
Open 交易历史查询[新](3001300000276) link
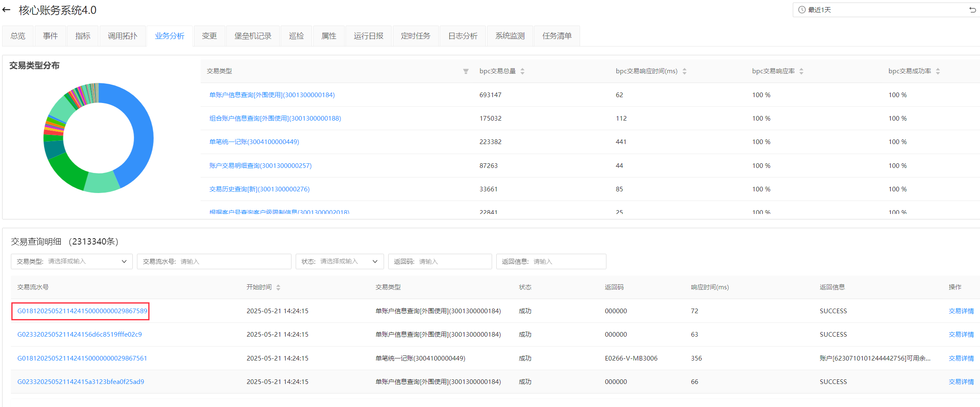pos(259,189)
